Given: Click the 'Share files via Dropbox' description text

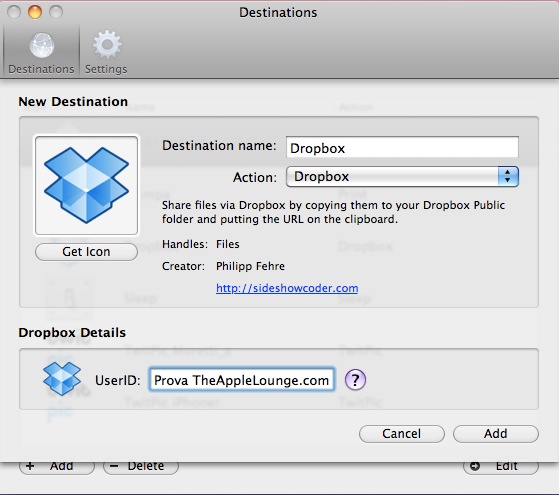Looking at the screenshot, I should (333, 212).
